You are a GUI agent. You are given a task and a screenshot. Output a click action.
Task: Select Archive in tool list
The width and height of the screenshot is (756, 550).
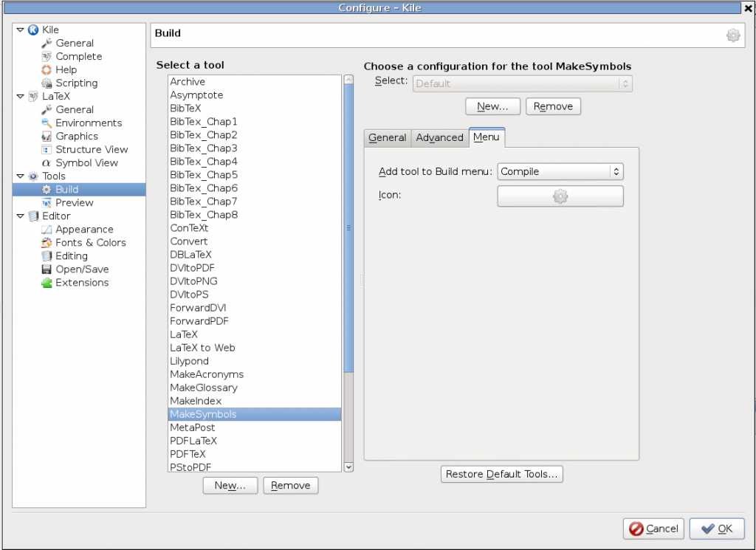coord(255,82)
